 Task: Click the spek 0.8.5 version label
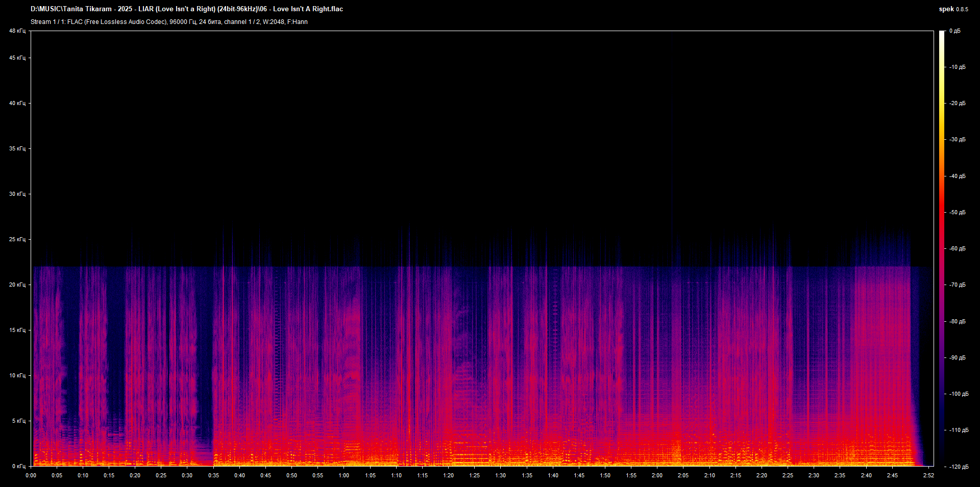coord(953,9)
